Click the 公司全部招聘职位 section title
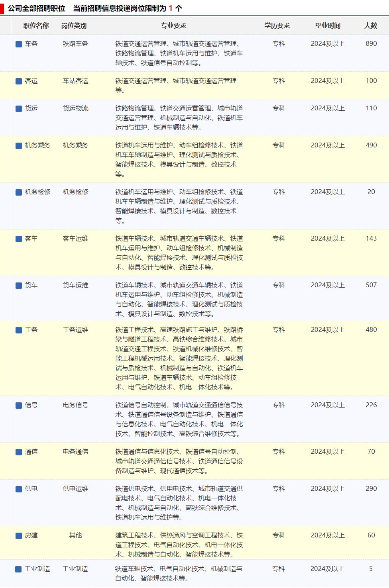 pos(37,8)
